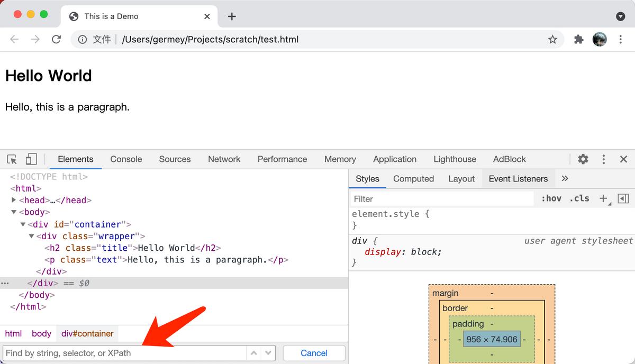Open DevTools settings gear
The width and height of the screenshot is (635, 364).
583,159
